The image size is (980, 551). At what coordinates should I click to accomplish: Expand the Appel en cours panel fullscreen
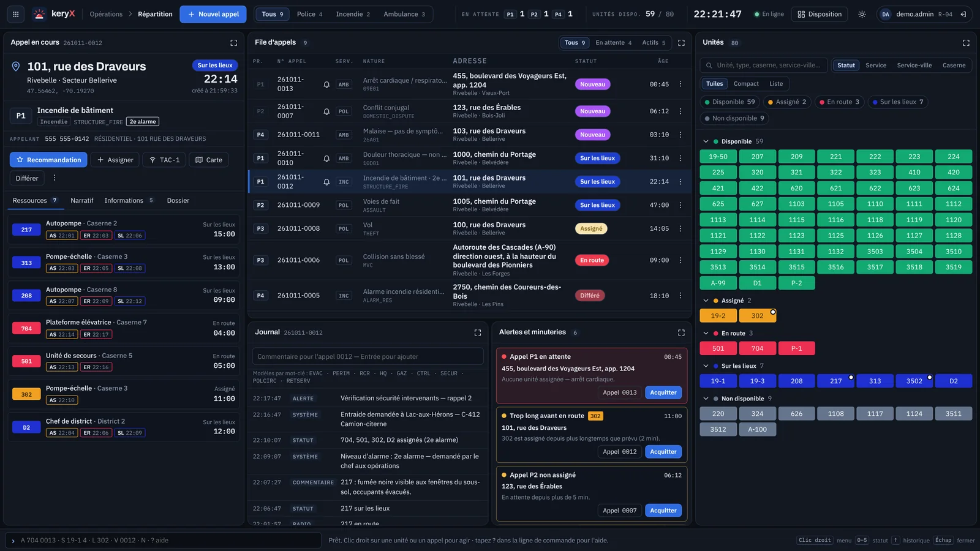[x=233, y=43]
